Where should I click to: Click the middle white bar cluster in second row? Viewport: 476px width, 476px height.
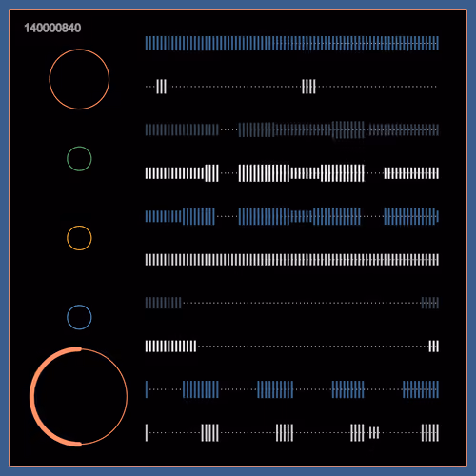coord(308,87)
